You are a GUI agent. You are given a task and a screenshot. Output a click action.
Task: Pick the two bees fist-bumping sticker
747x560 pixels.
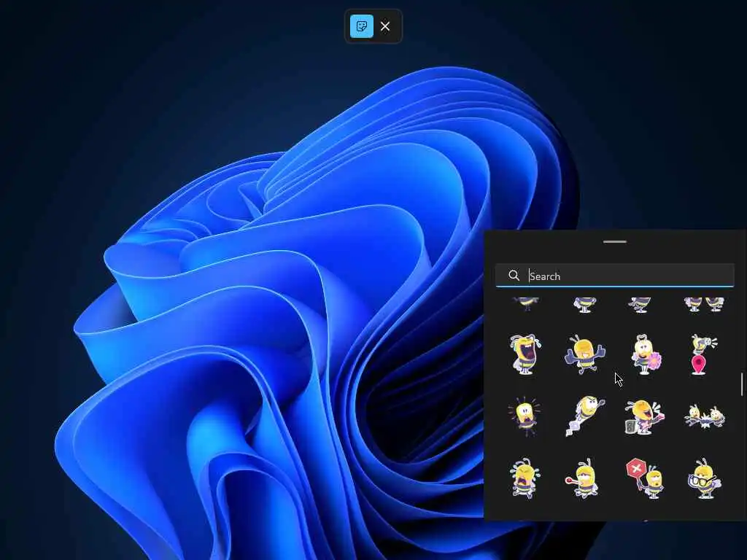(705, 416)
